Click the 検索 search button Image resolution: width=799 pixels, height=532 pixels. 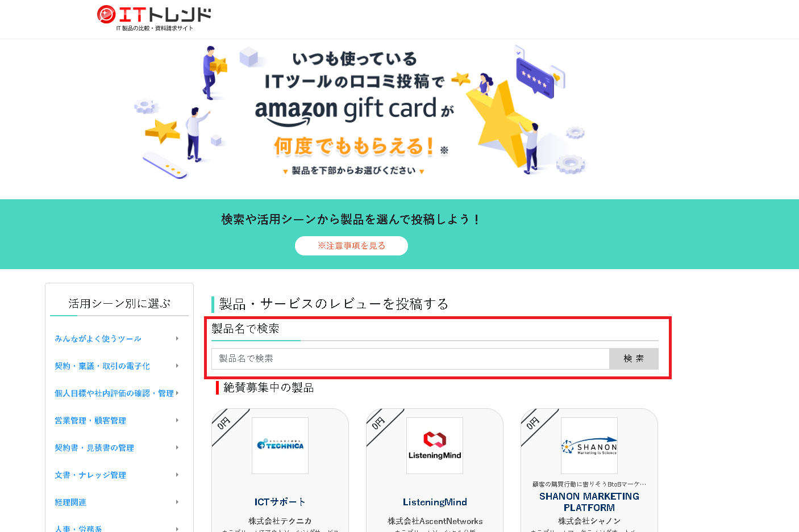(x=634, y=359)
